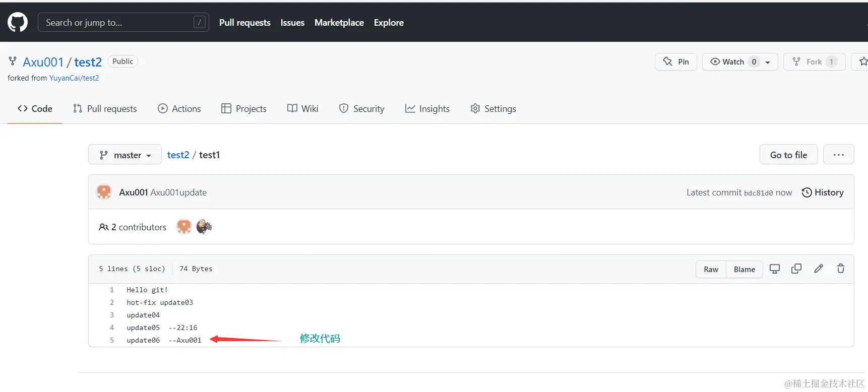Open Blame view
The image size is (868, 392).
744,269
